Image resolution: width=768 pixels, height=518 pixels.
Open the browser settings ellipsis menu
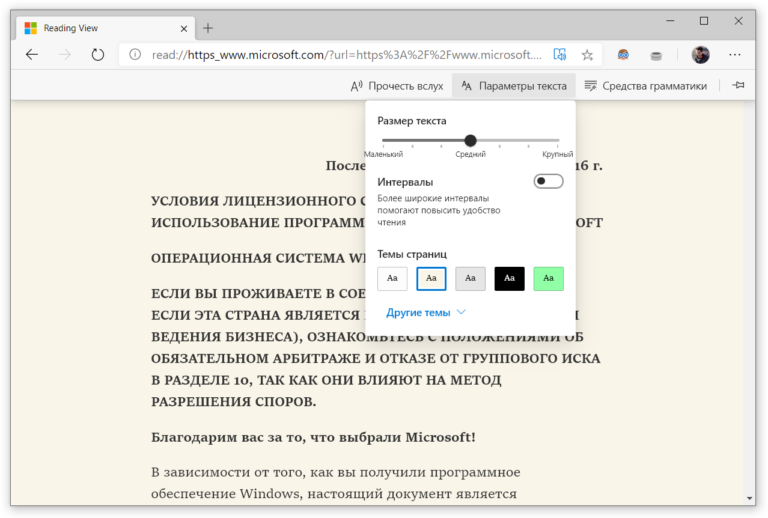coord(736,55)
